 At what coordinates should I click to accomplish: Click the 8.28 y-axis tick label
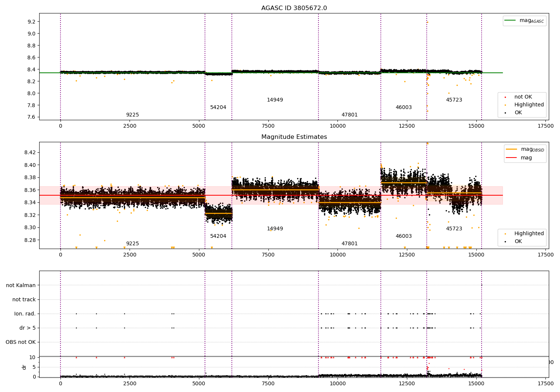point(30,240)
